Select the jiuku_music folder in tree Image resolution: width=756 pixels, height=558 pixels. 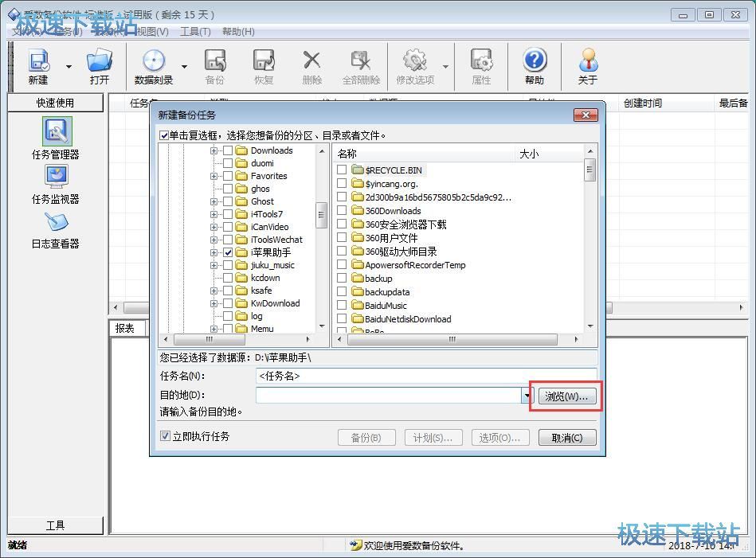tap(272, 265)
